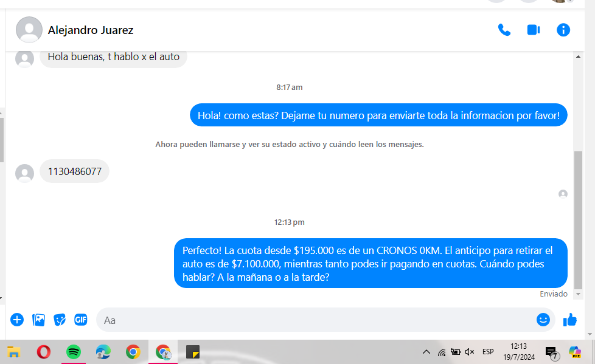Open Alejandro Juarez's profile name
This screenshot has width=595, height=364.
tap(91, 30)
